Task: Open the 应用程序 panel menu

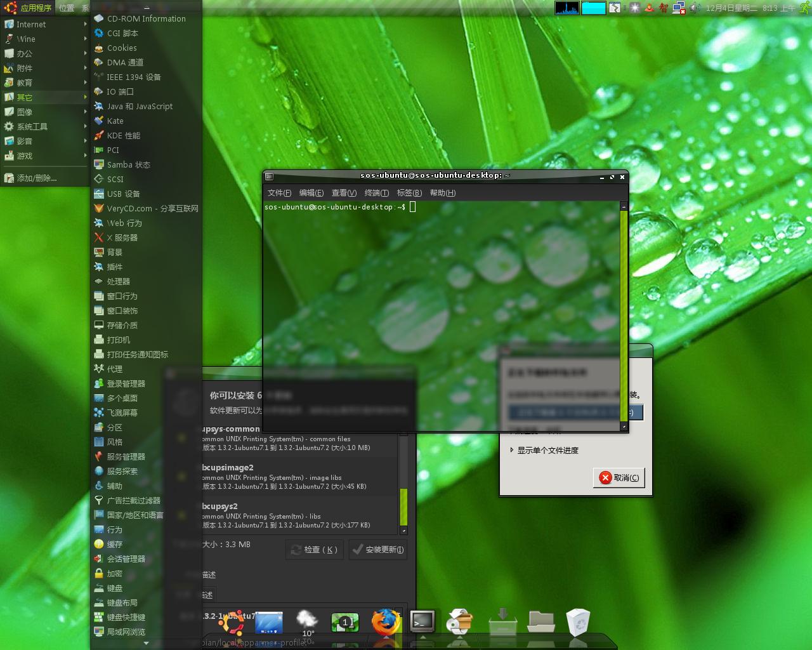Action: pos(28,8)
